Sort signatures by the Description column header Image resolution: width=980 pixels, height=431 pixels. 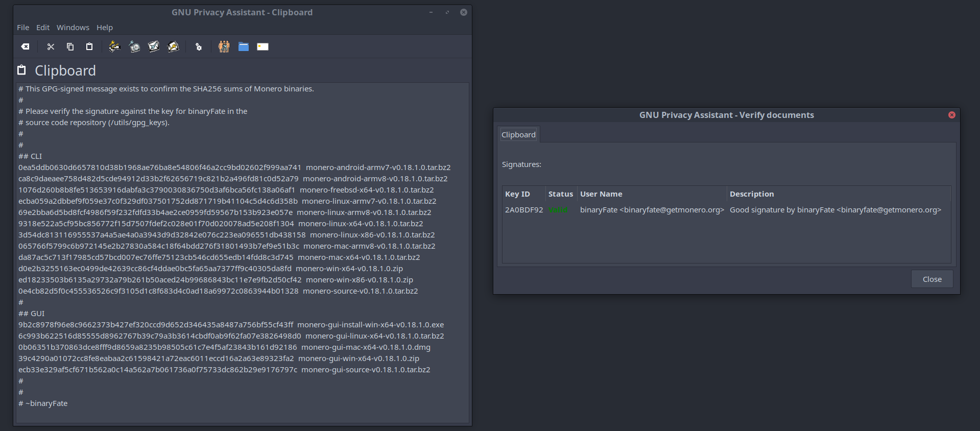839,194
